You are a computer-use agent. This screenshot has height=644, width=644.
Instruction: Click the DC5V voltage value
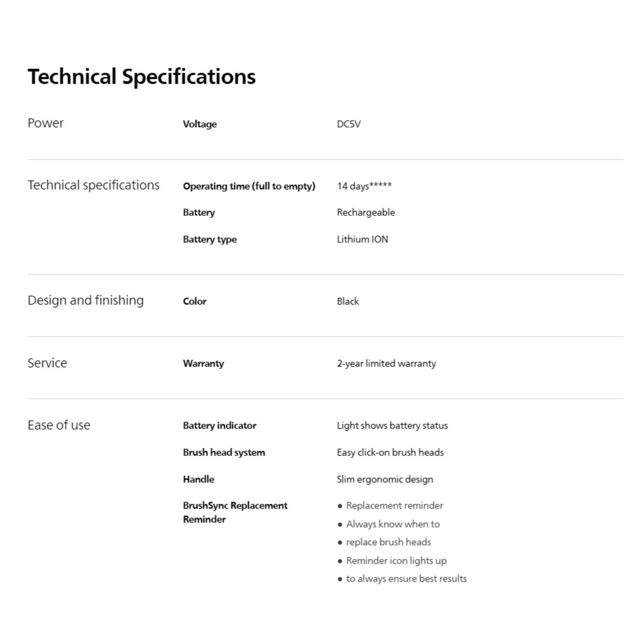click(348, 124)
